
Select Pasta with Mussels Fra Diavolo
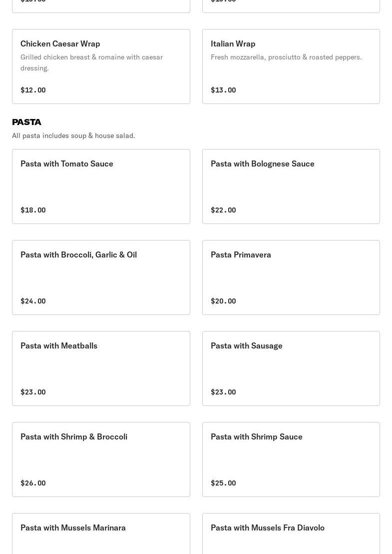(x=291, y=533)
